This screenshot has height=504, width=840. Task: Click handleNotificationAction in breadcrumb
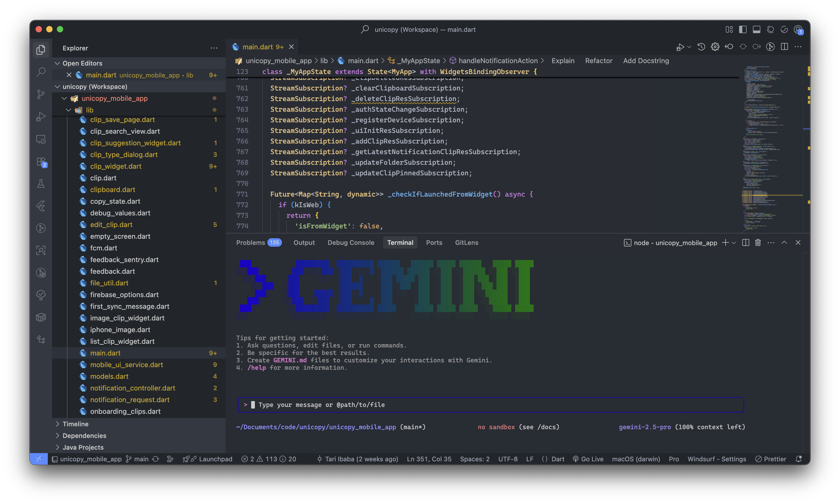[x=498, y=61]
